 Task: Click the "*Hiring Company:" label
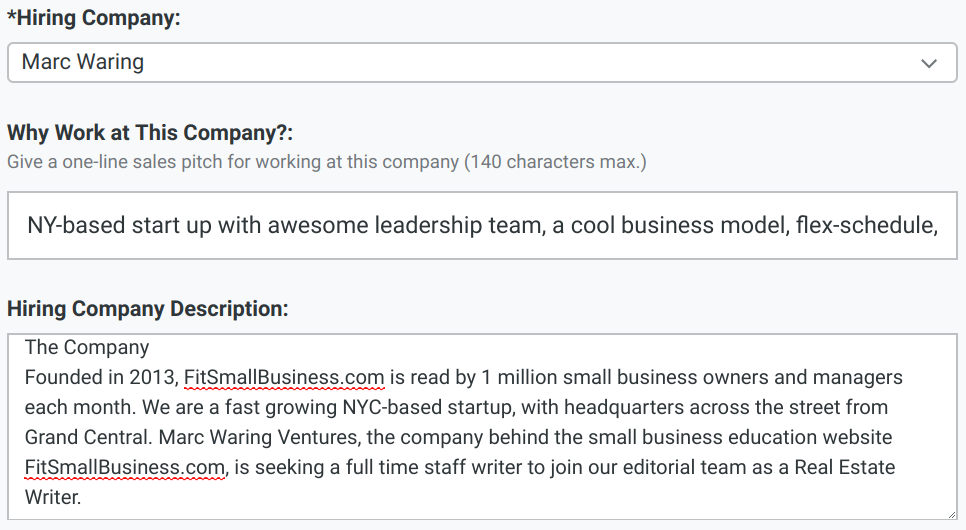94,19
